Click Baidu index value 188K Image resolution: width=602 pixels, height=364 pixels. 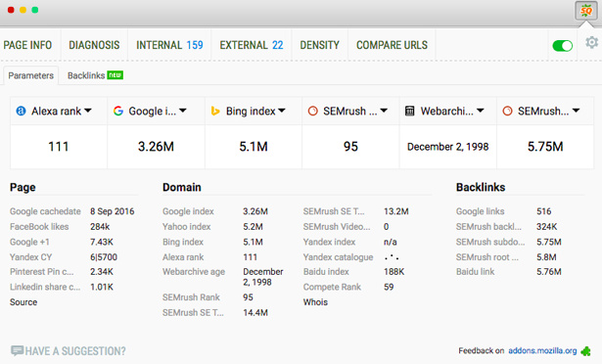click(394, 272)
